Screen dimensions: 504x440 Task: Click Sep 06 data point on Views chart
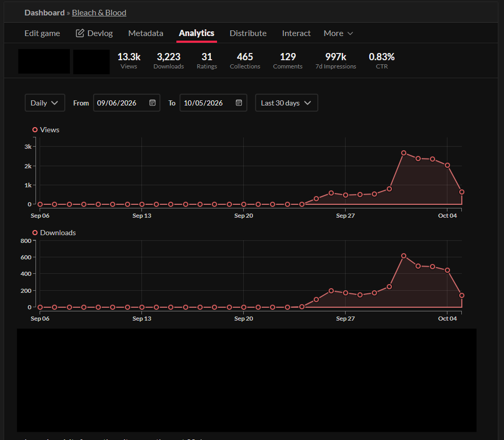(x=40, y=204)
